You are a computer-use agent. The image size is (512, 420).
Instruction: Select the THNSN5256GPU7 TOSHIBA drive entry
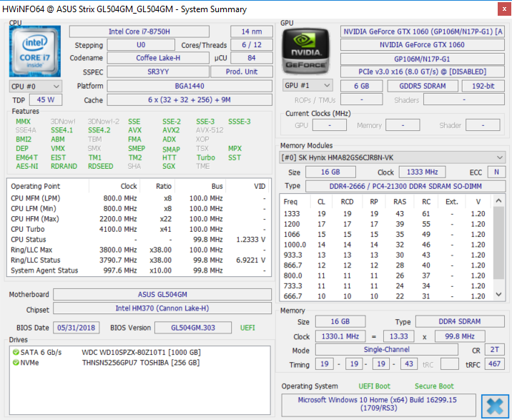click(x=141, y=363)
